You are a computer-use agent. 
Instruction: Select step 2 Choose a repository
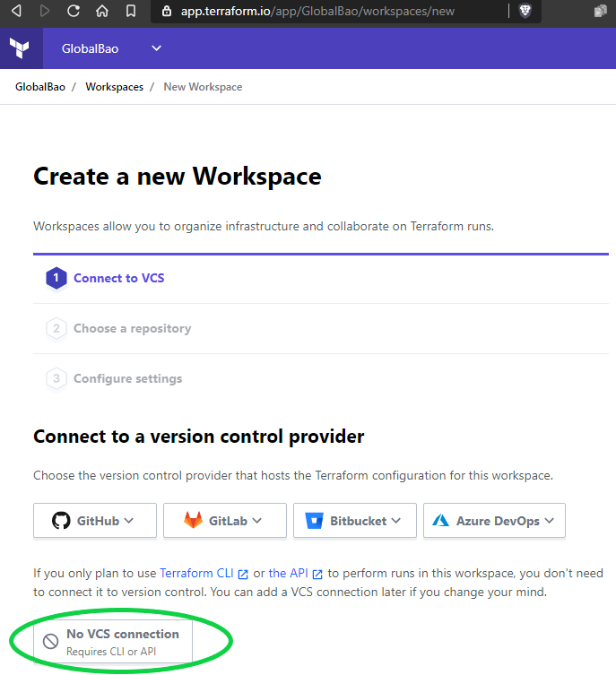point(132,328)
